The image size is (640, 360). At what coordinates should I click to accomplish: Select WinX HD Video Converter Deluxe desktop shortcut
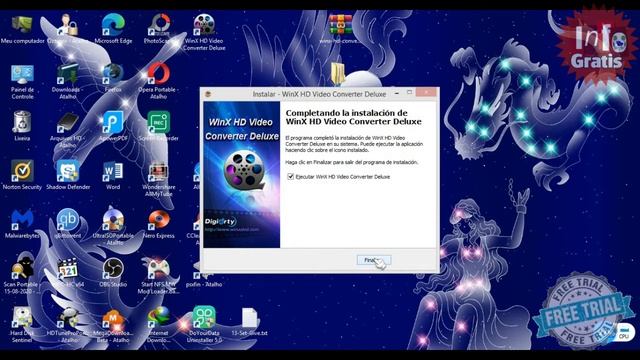coord(204,33)
